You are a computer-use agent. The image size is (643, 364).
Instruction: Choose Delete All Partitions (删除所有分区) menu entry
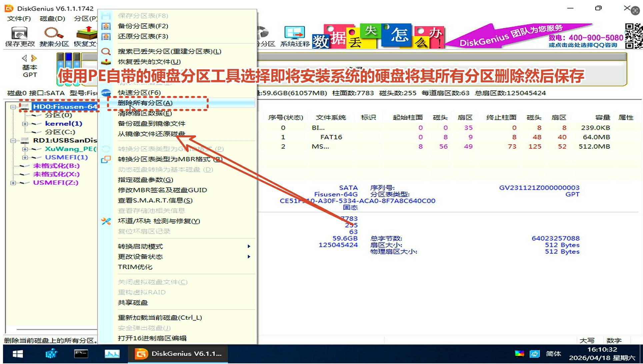[145, 103]
